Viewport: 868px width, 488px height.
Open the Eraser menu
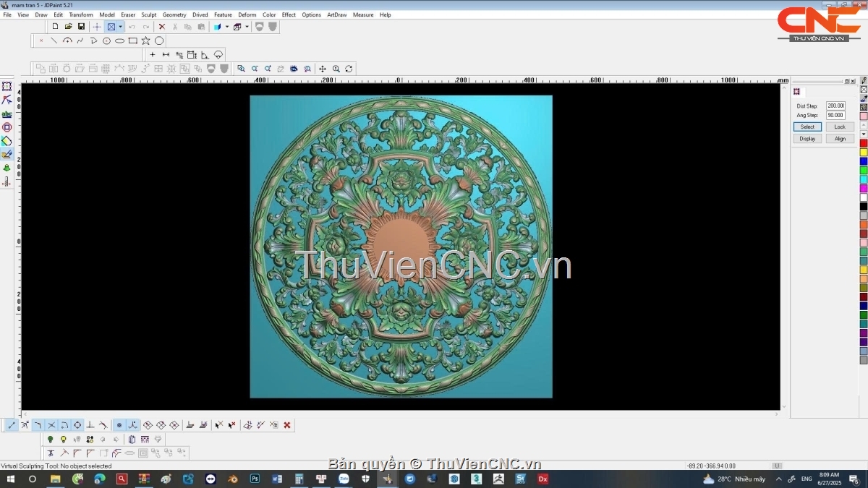pyautogui.click(x=128, y=14)
